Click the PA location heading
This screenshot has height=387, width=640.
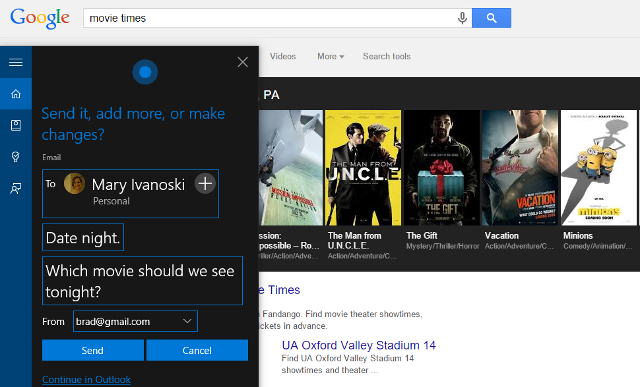271,95
